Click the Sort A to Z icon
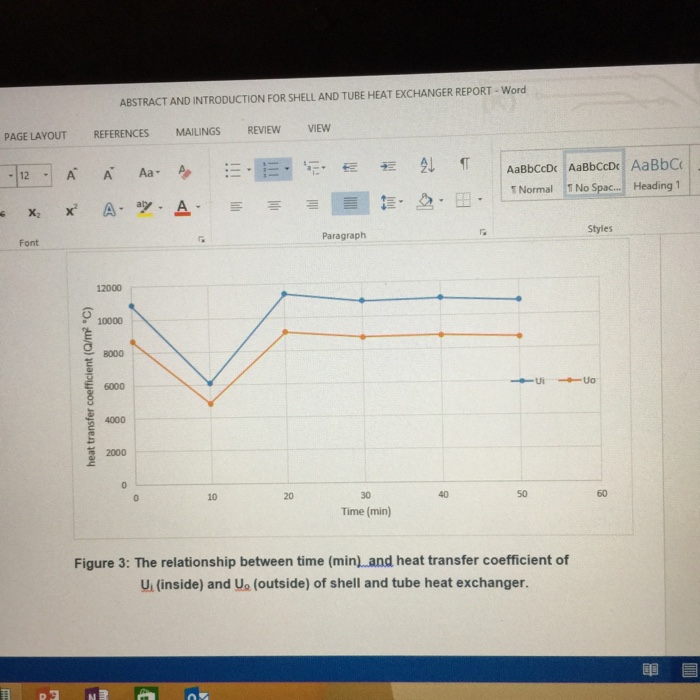 (x=427, y=165)
